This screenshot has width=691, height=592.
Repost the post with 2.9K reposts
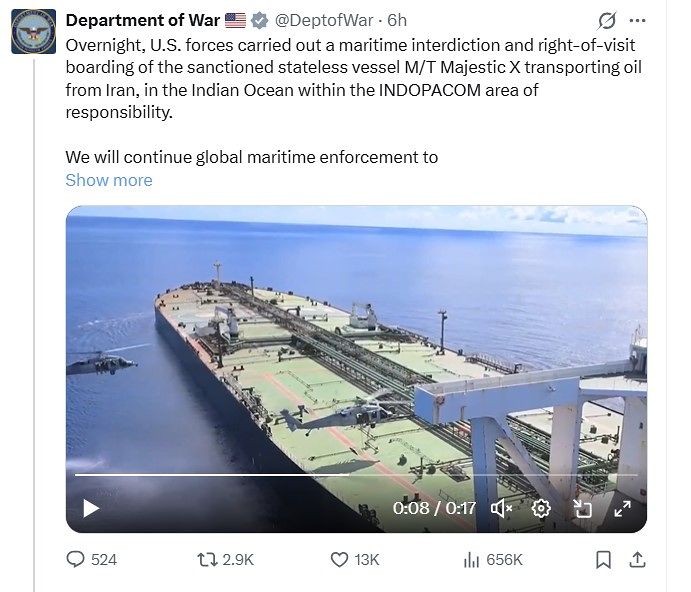coord(225,560)
